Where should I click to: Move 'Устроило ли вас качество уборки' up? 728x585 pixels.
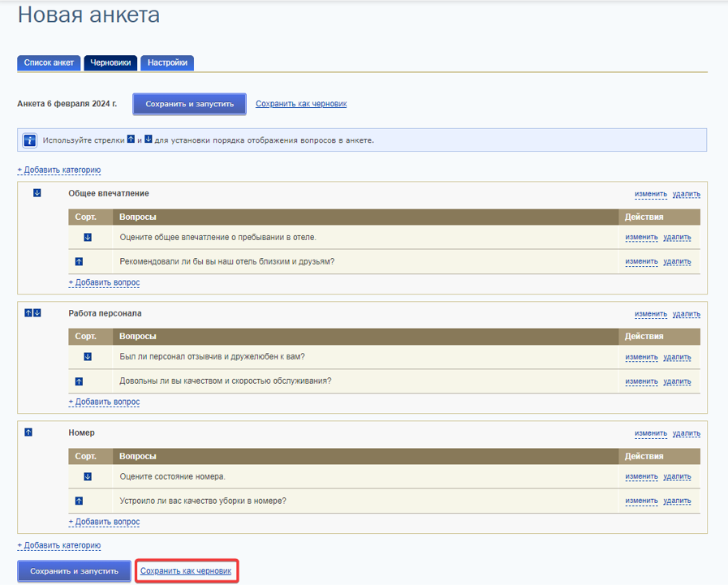79,501
